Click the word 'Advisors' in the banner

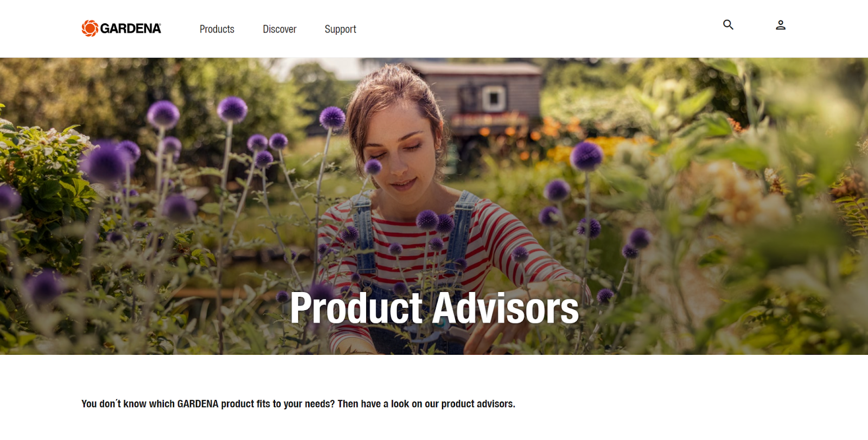[x=506, y=308]
